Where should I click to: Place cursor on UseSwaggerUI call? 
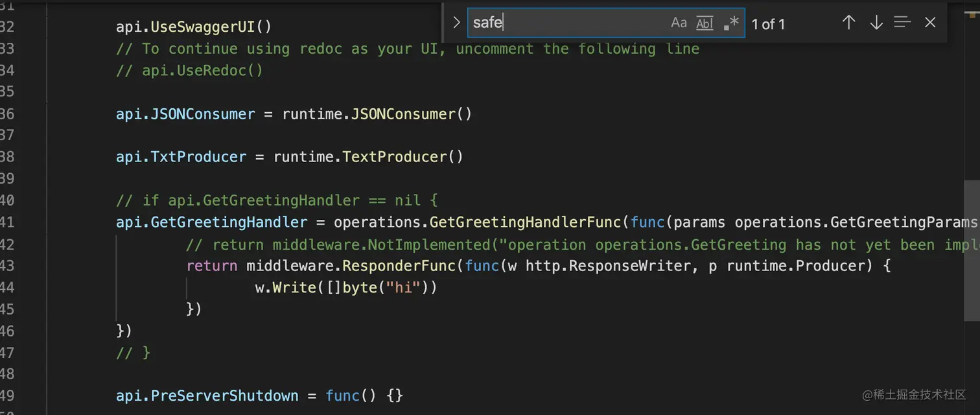[x=204, y=27]
